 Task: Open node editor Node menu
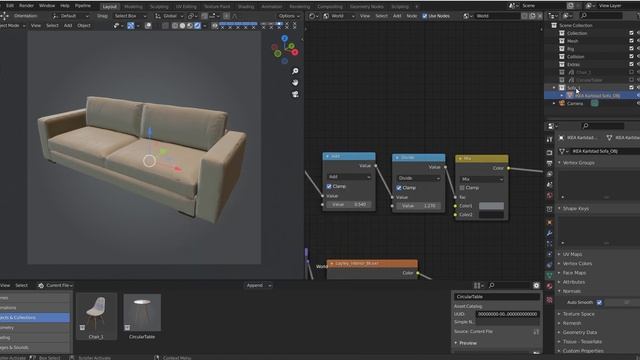tap(411, 16)
